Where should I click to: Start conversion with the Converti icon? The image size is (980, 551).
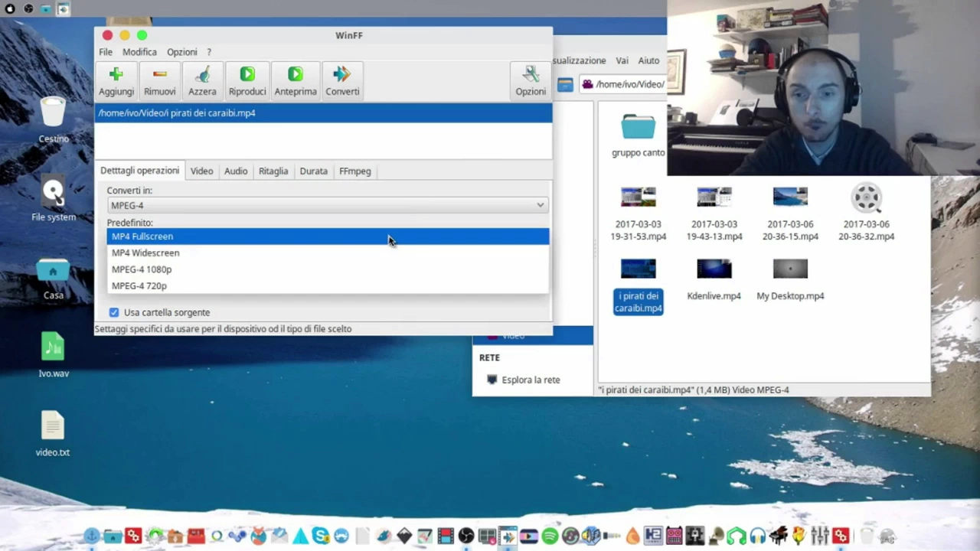tap(342, 74)
